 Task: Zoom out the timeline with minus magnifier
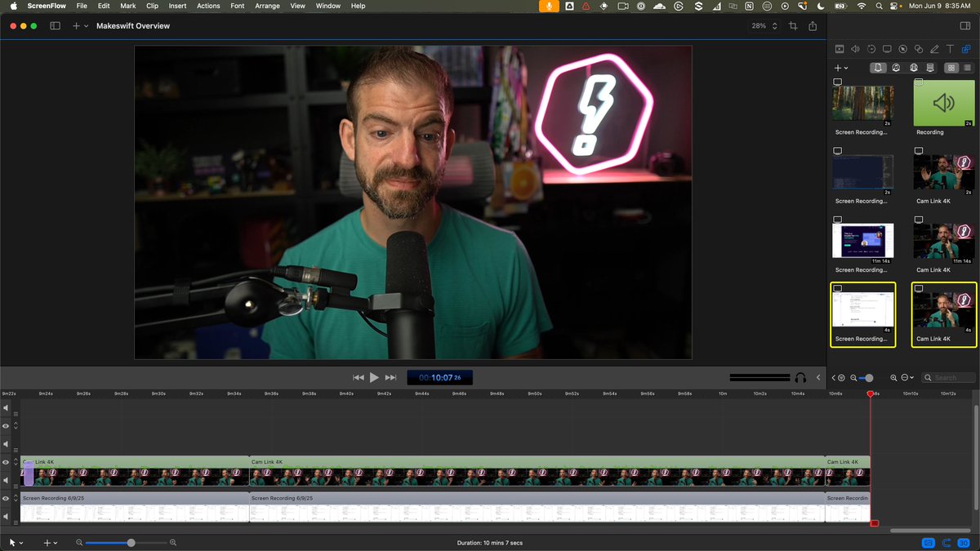pyautogui.click(x=79, y=542)
